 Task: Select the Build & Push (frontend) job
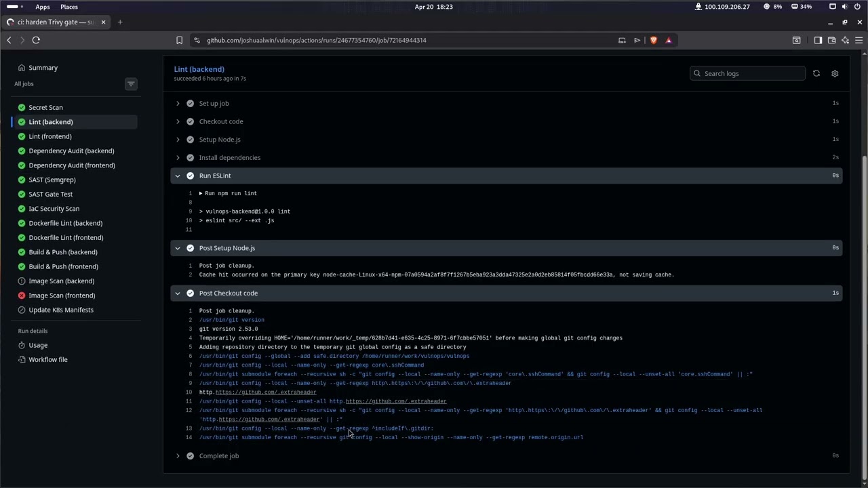coord(75,266)
